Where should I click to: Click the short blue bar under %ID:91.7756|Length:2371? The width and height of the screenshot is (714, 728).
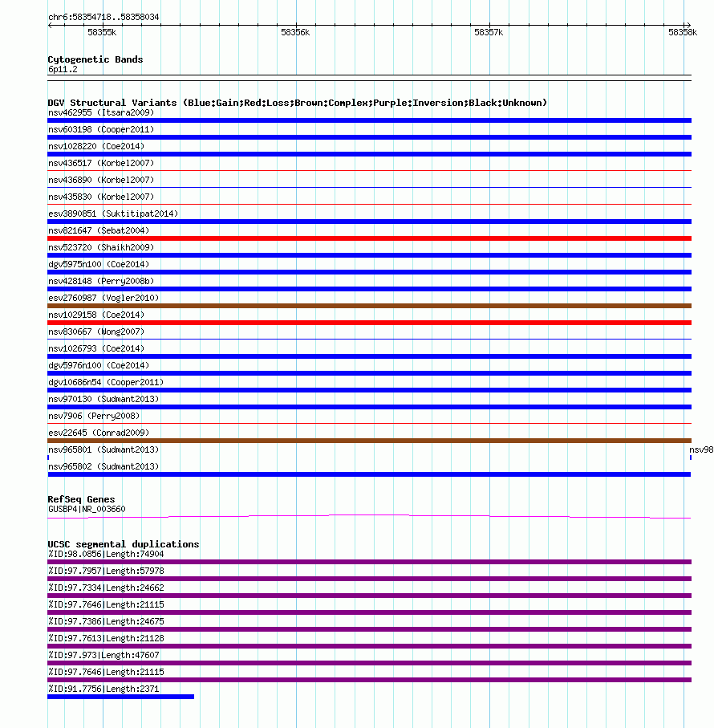tap(120, 697)
